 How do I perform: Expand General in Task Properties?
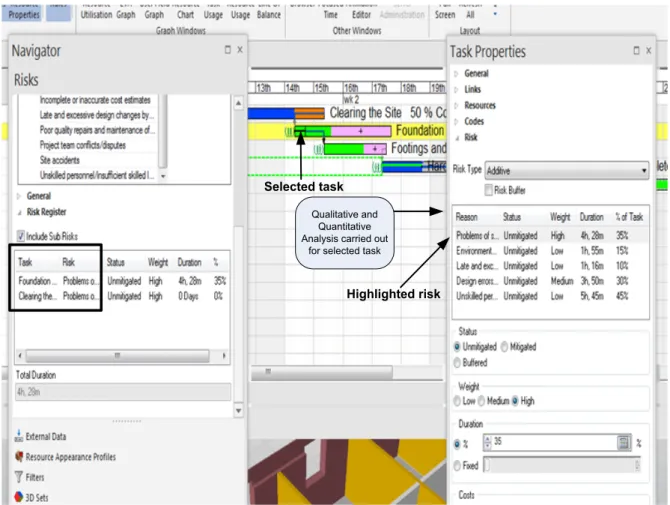click(456, 73)
